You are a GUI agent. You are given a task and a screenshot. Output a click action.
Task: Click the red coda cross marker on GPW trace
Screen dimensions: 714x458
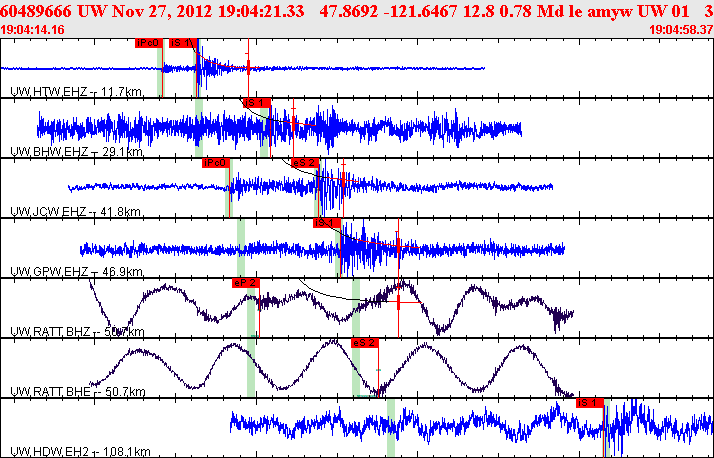tap(398, 246)
